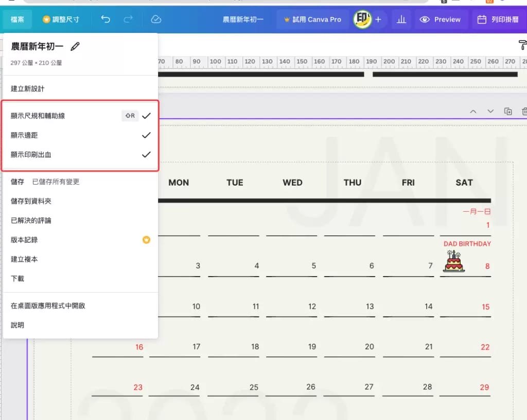Click date number 12 on calendar

tap(312, 306)
